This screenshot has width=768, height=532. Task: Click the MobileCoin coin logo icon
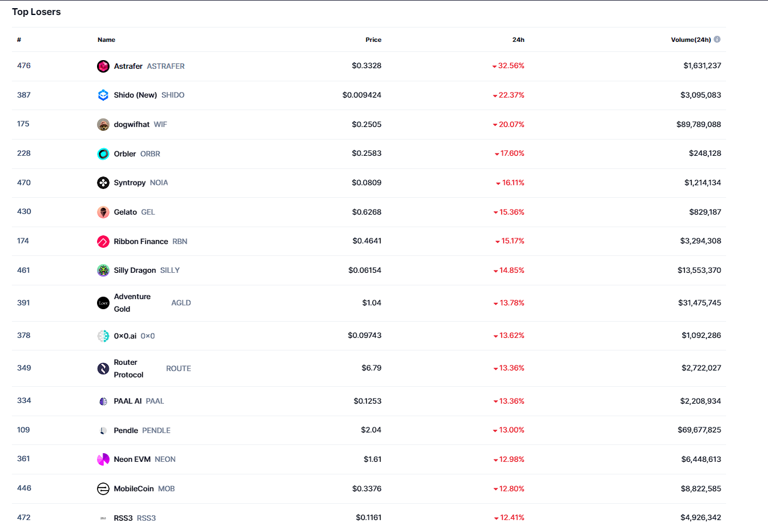point(103,489)
